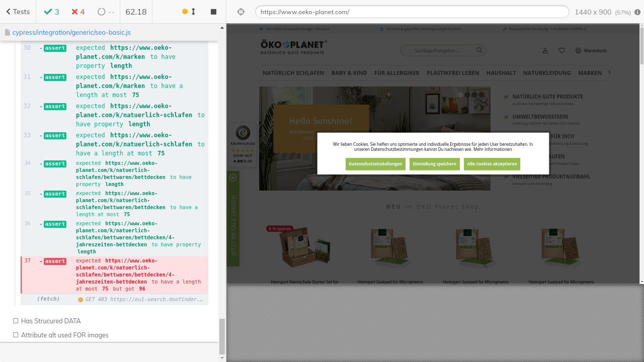Click the shop search magnifier icon
This screenshot has height=362, width=644.
[479, 50]
